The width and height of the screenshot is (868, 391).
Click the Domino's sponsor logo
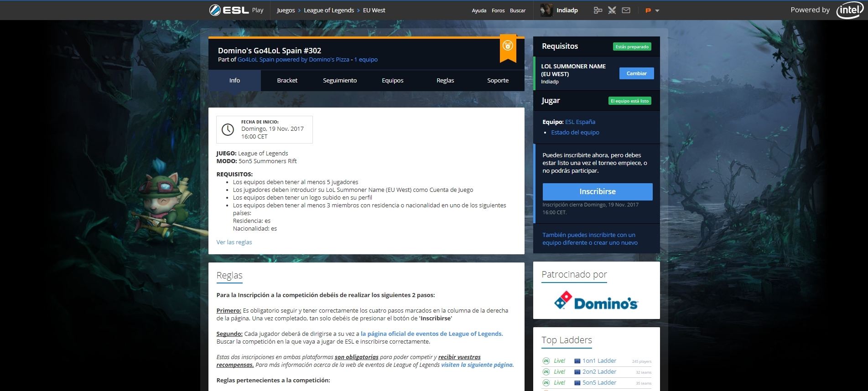coord(596,300)
